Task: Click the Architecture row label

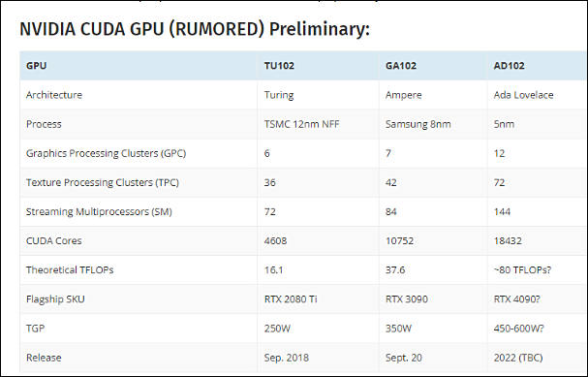Action: (54, 95)
